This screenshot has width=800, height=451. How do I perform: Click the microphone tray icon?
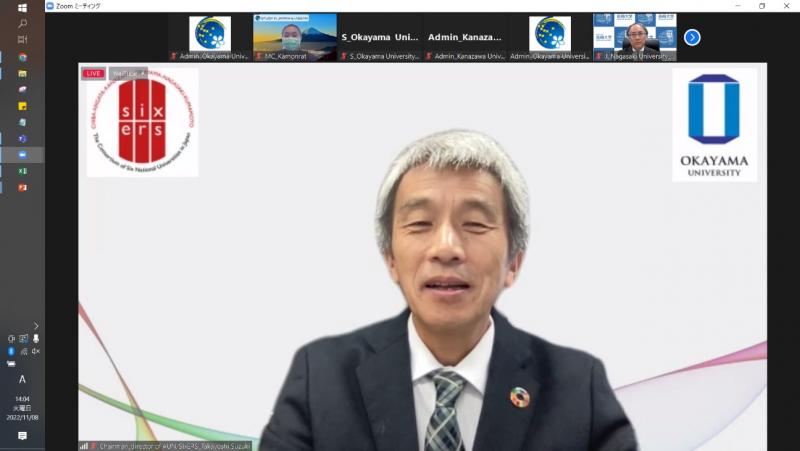[36, 338]
